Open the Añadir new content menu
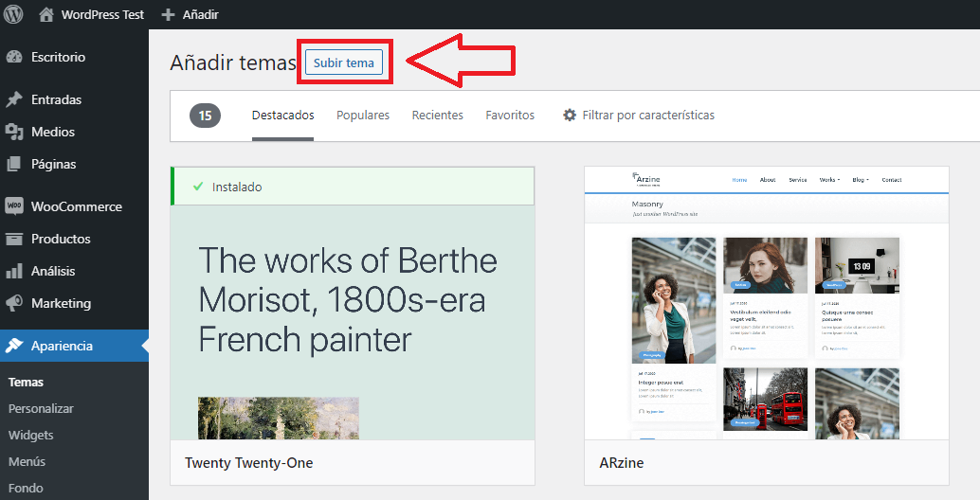This screenshot has height=500, width=980. pyautogui.click(x=201, y=14)
